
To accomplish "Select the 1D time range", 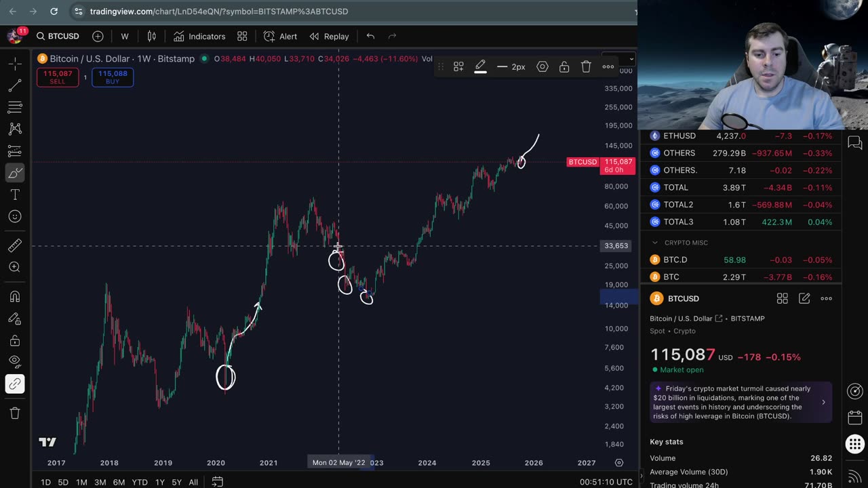I will 45,482.
